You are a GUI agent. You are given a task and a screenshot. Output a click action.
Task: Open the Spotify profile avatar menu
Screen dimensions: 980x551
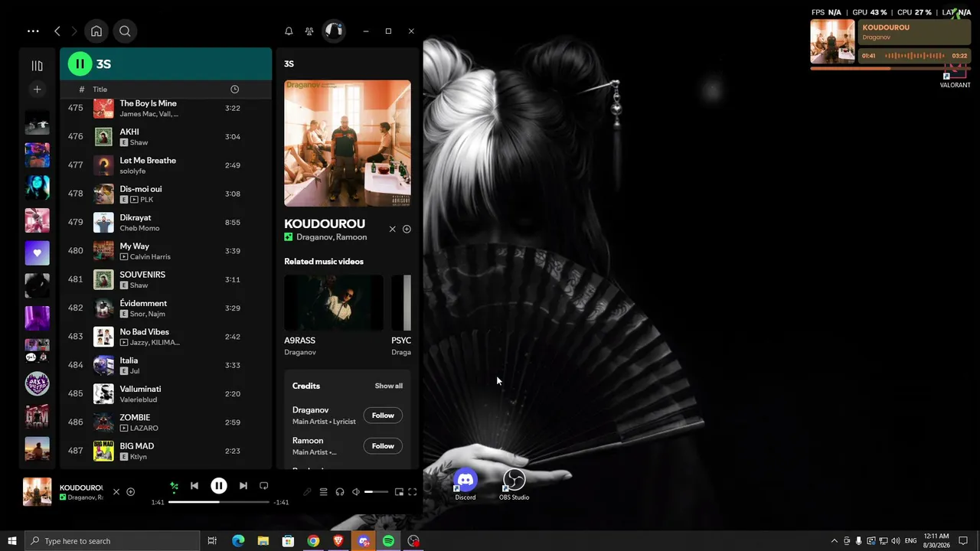pos(333,31)
